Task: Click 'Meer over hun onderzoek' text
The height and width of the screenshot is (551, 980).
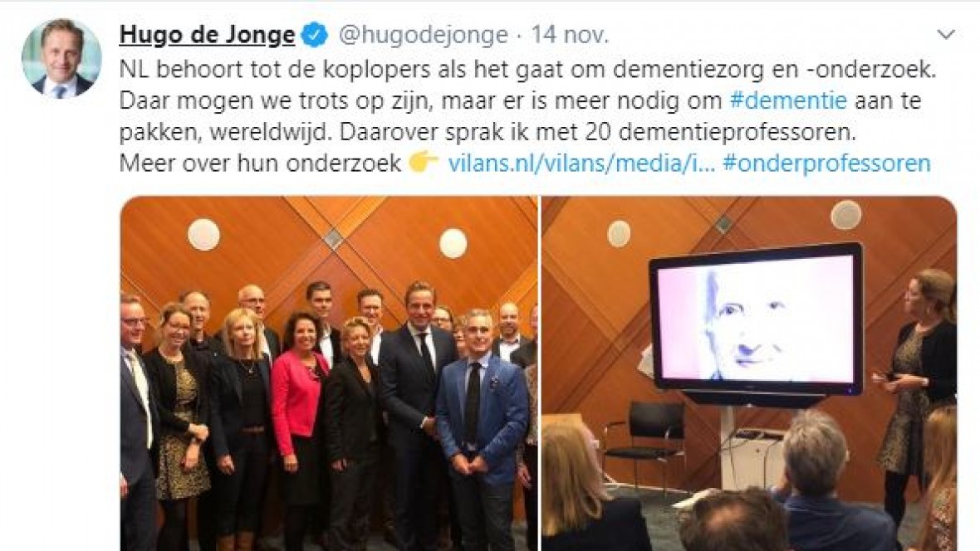Action: pyautogui.click(x=260, y=163)
